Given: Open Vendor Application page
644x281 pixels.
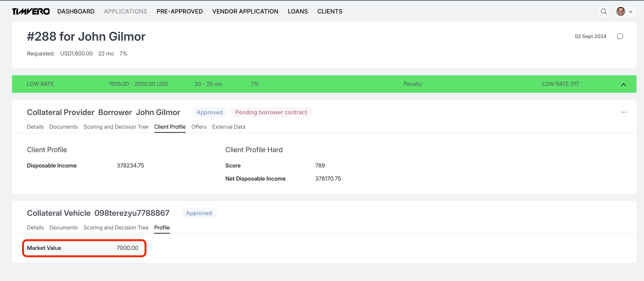Looking at the screenshot, I should point(245,11).
